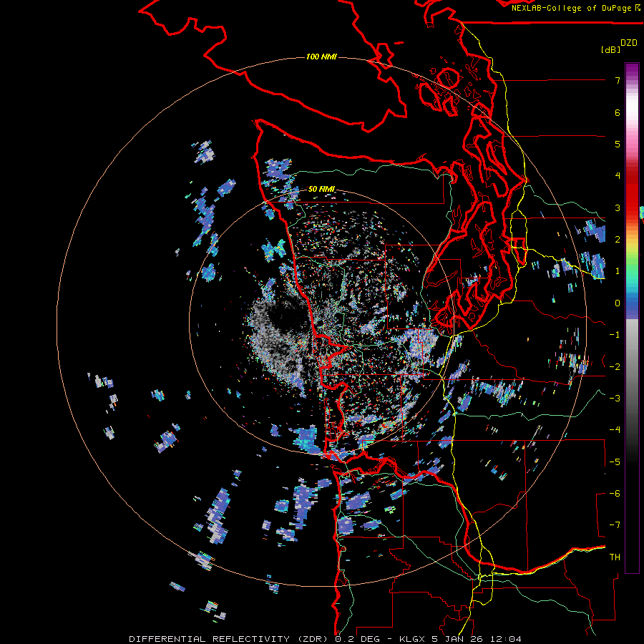Click the -5 value on color scale
Image resolution: width=644 pixels, height=644 pixels.
coord(615,462)
